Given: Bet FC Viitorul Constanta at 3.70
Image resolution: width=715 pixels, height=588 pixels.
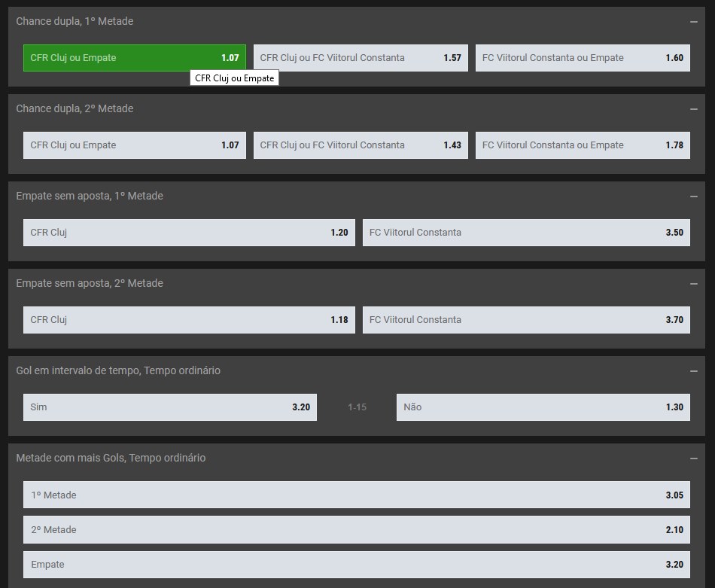Looking at the screenshot, I should click(x=526, y=320).
